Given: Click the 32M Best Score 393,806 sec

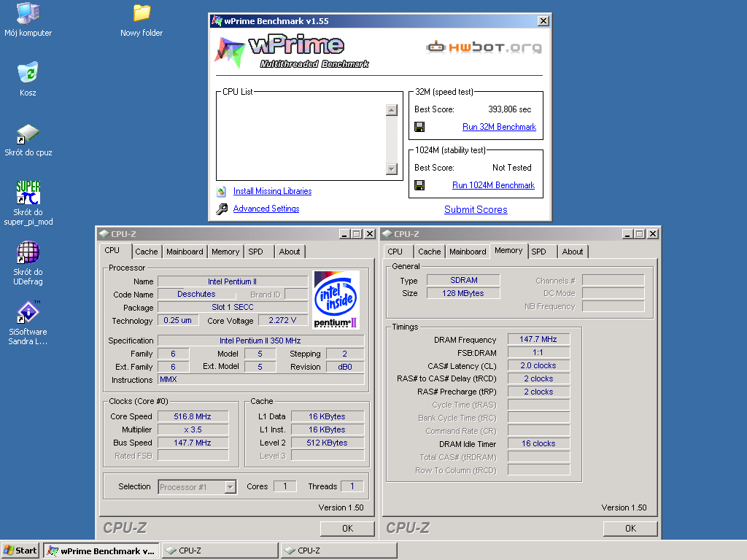Looking at the screenshot, I should (x=509, y=109).
